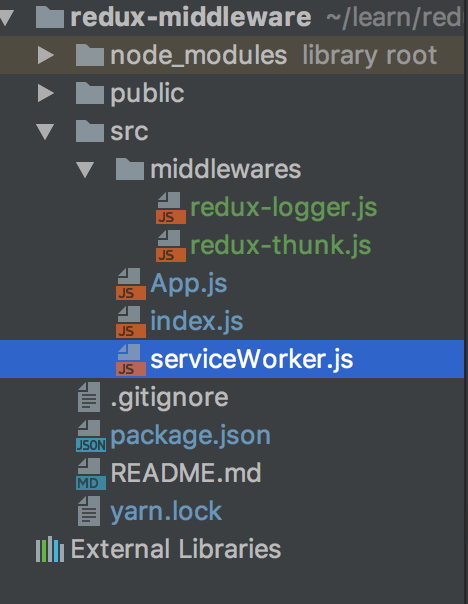Click the JSON icon of package.json
Viewport: 468px width, 604px height.
click(x=91, y=436)
